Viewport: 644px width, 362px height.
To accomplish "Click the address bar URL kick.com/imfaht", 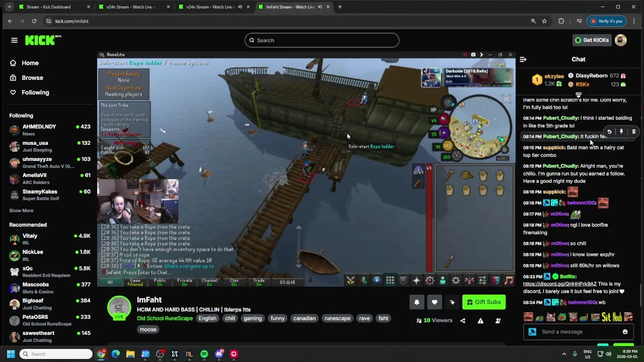I will click(x=72, y=21).
